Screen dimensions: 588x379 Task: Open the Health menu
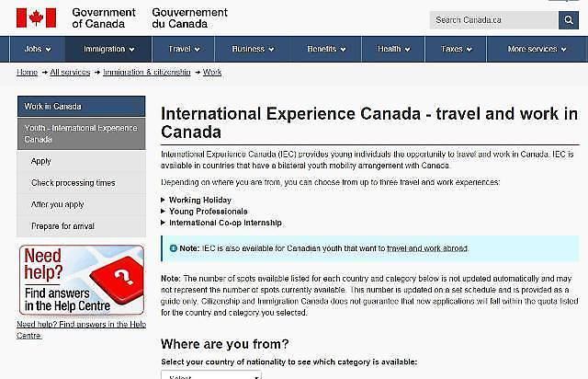(x=392, y=49)
